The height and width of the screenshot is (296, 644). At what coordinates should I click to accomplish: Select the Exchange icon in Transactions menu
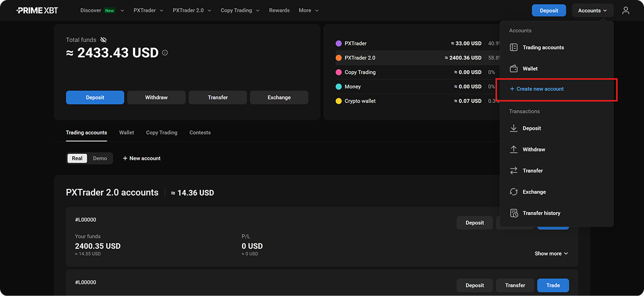(x=514, y=191)
